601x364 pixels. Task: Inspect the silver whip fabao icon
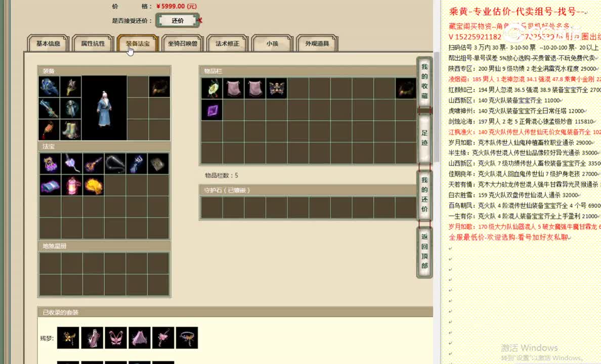115,164
